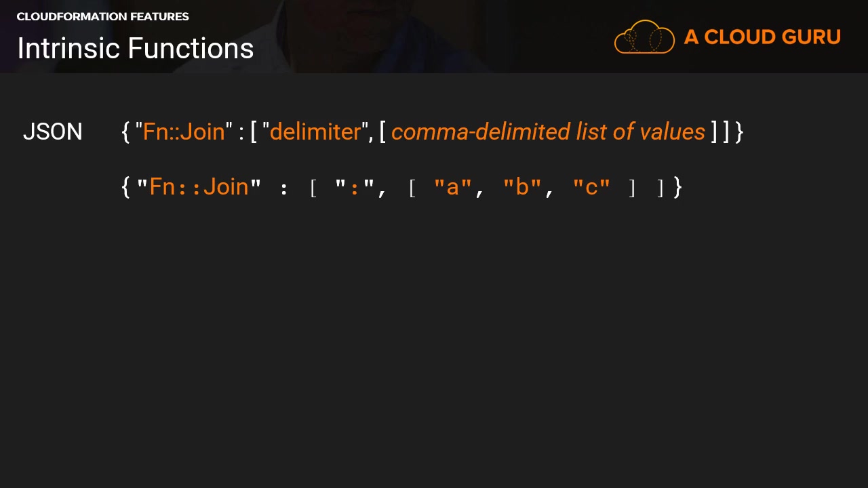868x488 pixels.
Task: Click the quoted ":" delimiter string in the example
Action: (355, 187)
